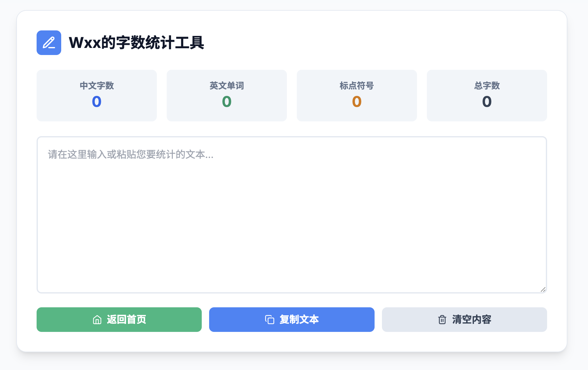Click the dark 总字数 count number
The height and width of the screenshot is (370, 588).
point(487,102)
